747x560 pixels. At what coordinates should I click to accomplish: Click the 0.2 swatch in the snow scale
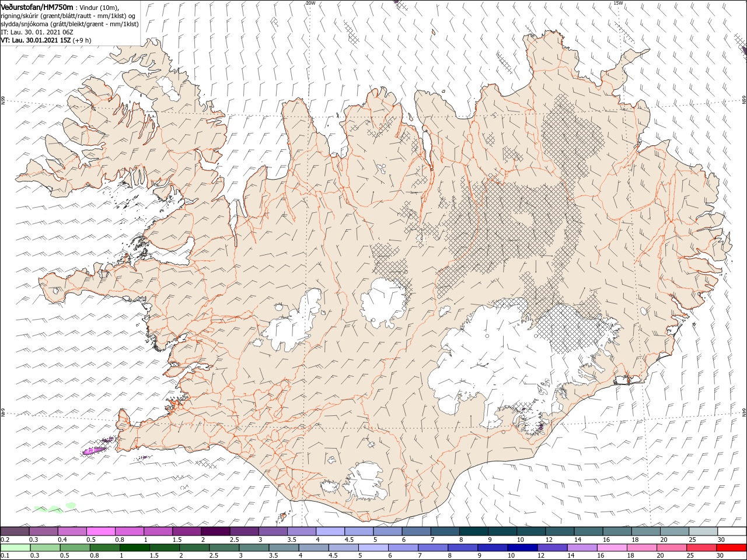tap(15, 531)
